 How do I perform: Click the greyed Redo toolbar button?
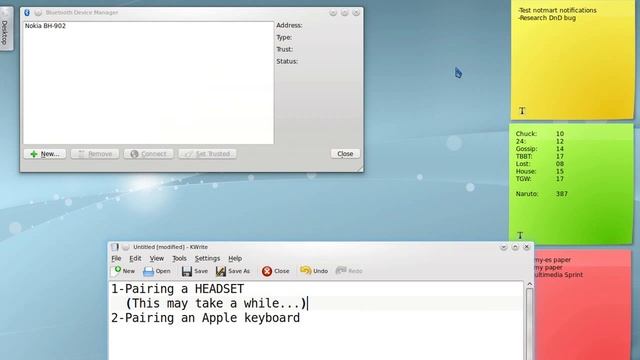coord(349,271)
